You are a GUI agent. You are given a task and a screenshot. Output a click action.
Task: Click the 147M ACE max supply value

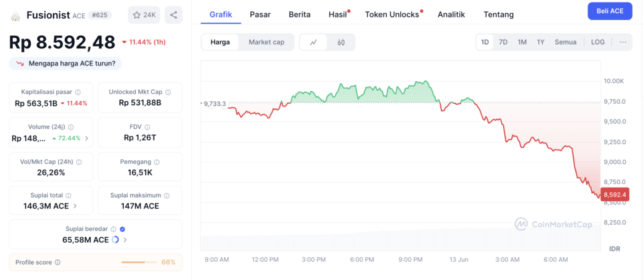click(x=140, y=206)
